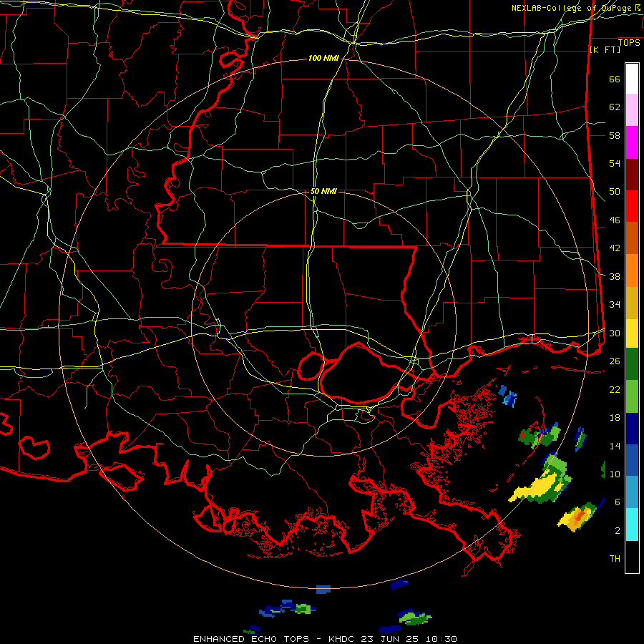Click the legend value 14

(x=615, y=446)
